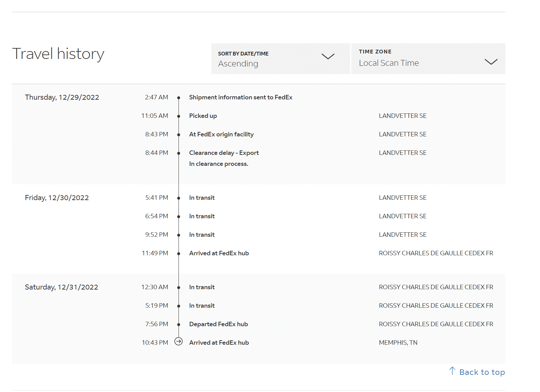Click 'In transit' at 5:19 PM

click(202, 306)
